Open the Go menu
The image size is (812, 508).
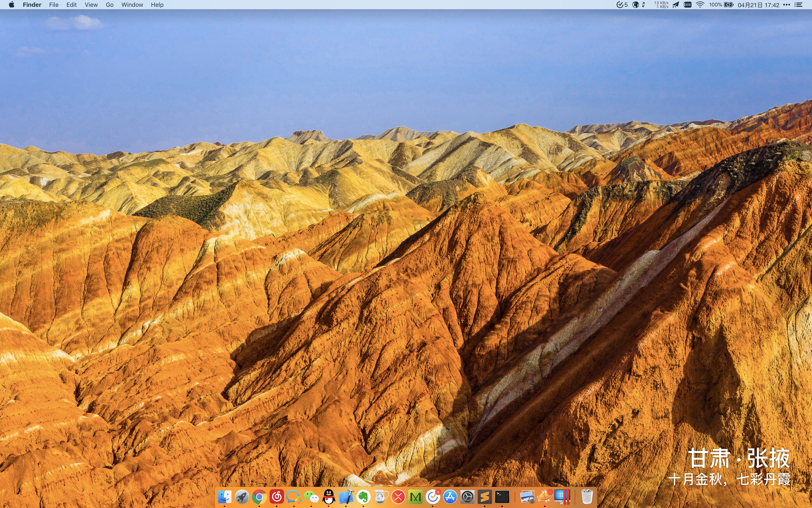point(110,5)
